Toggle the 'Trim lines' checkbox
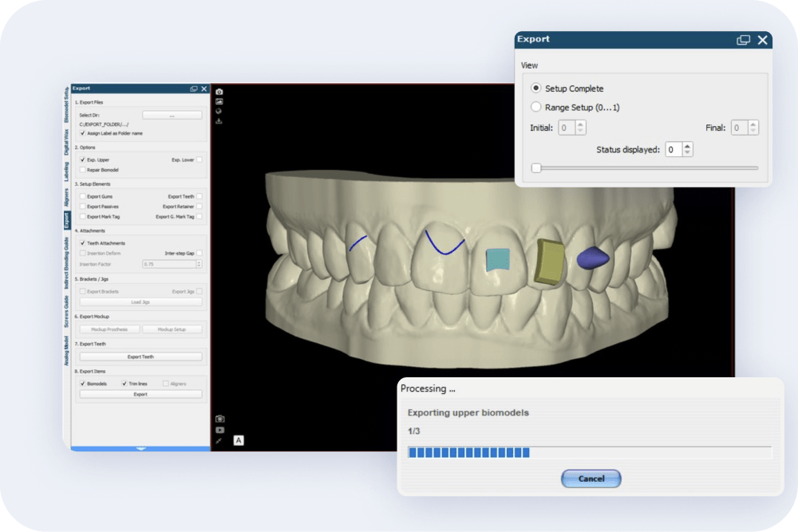 pos(124,384)
